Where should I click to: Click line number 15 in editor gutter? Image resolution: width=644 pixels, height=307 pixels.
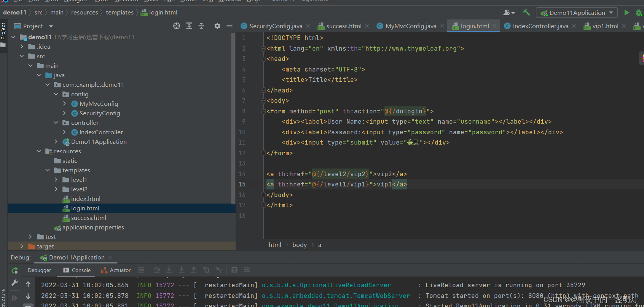click(242, 184)
